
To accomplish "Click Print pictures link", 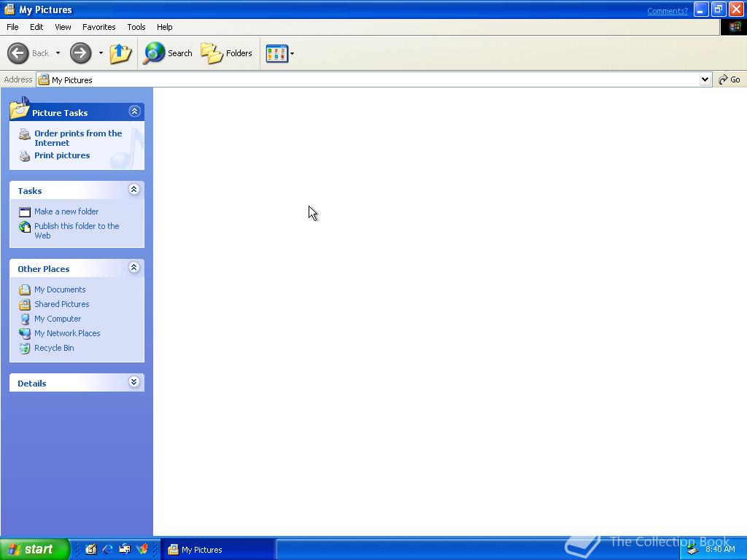I will click(x=62, y=155).
